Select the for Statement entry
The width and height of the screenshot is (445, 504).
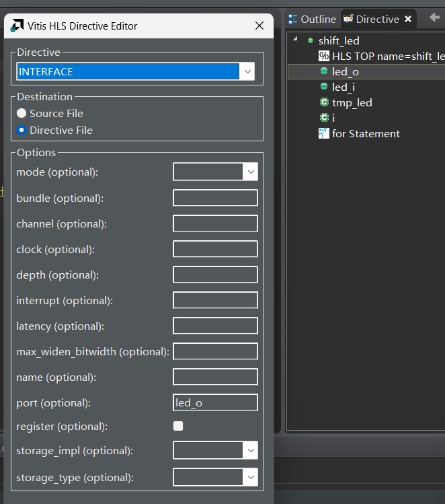(x=366, y=133)
